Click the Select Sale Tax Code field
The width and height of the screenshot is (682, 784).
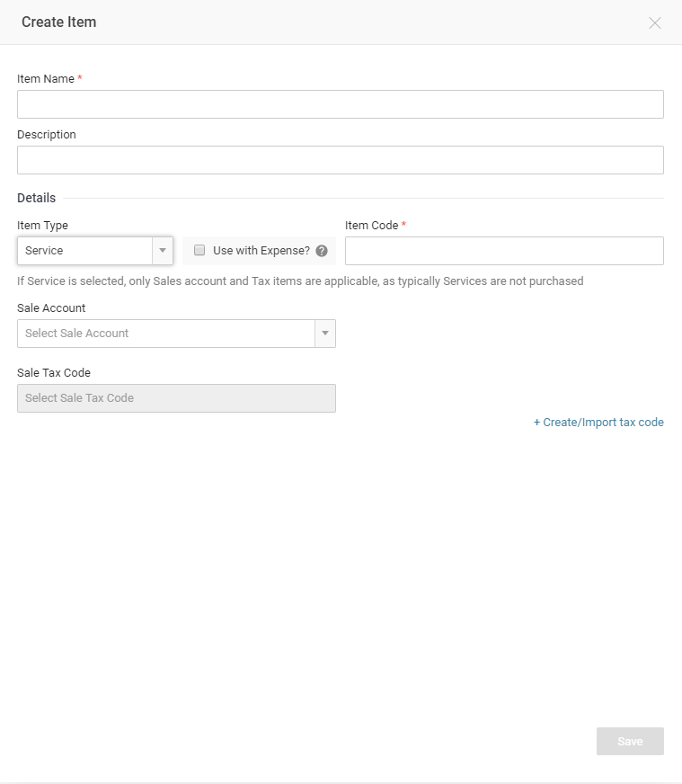tap(176, 398)
